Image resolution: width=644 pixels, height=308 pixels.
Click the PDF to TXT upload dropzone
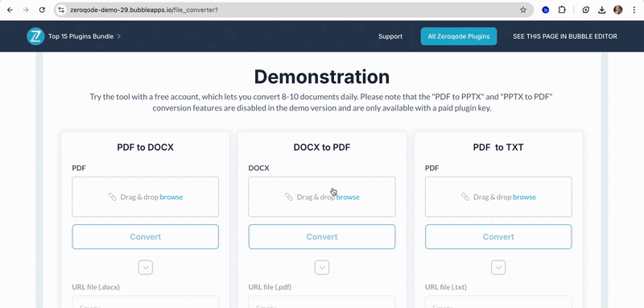coord(498,197)
